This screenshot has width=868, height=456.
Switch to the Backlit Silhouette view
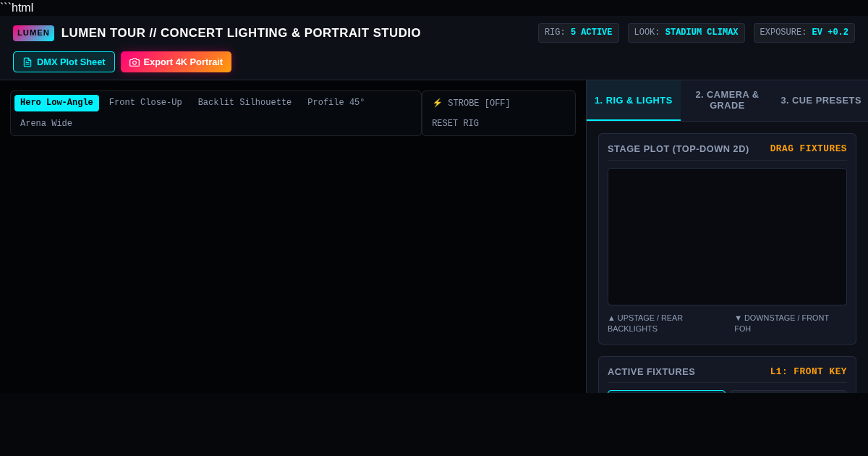(244, 103)
